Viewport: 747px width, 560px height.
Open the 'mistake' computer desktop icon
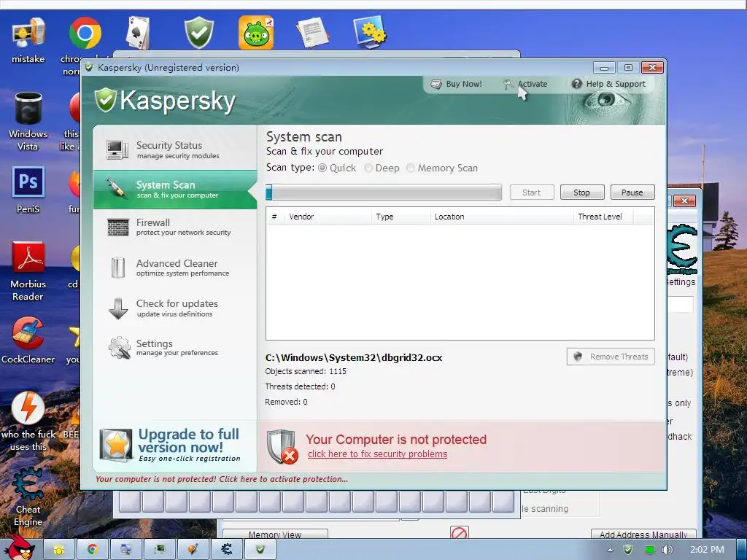(x=28, y=34)
